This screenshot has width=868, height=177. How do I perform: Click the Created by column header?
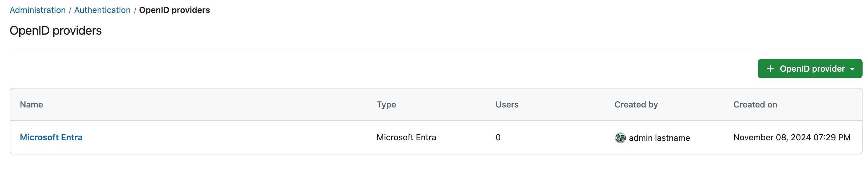pos(636,105)
